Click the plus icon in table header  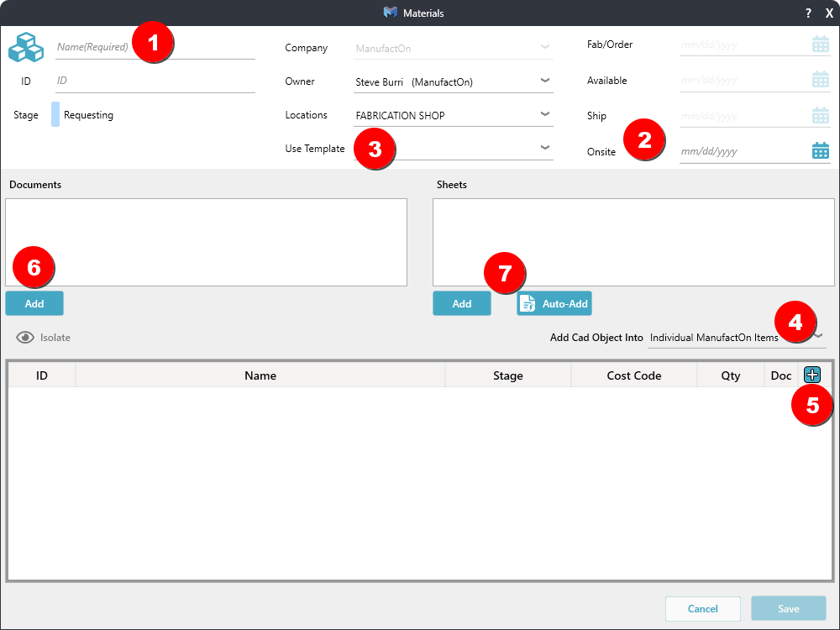[x=812, y=375]
